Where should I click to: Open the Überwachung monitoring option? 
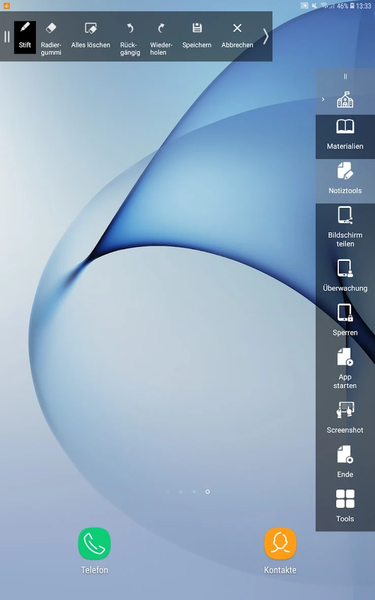click(x=345, y=276)
